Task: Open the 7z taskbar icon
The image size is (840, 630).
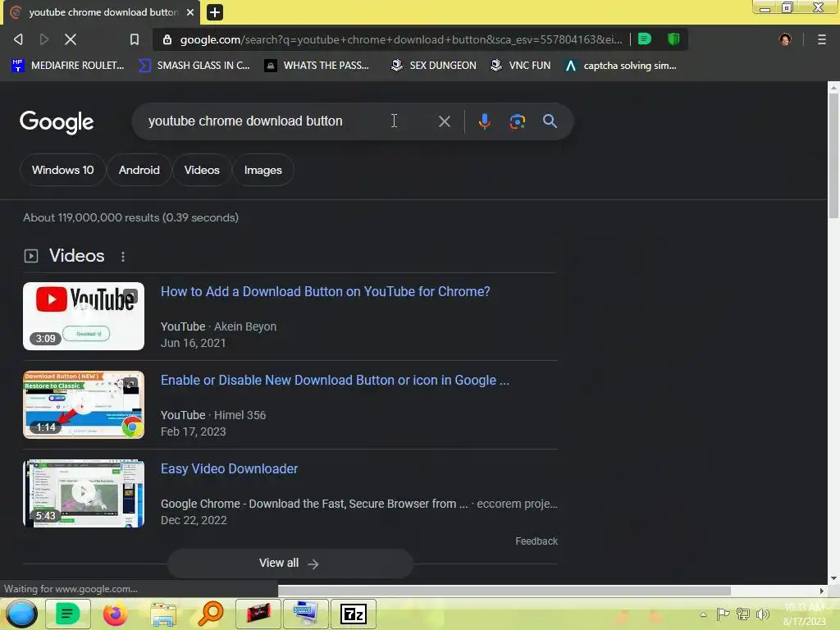Action: click(353, 614)
